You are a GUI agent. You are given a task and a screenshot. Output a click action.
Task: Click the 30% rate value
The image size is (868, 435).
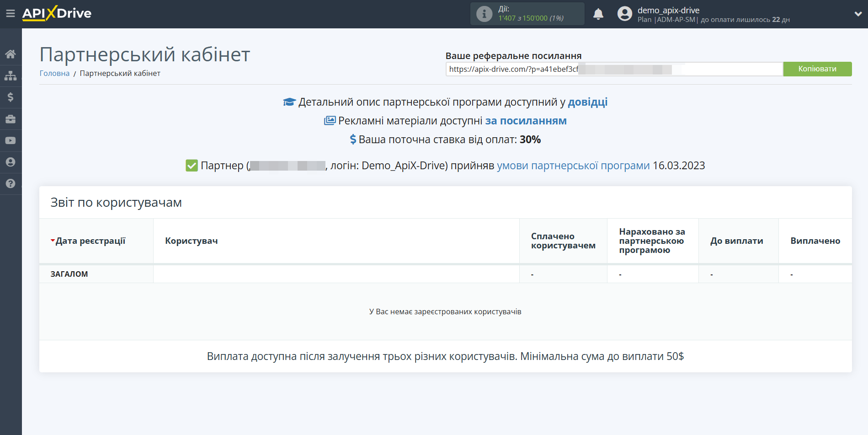click(530, 140)
